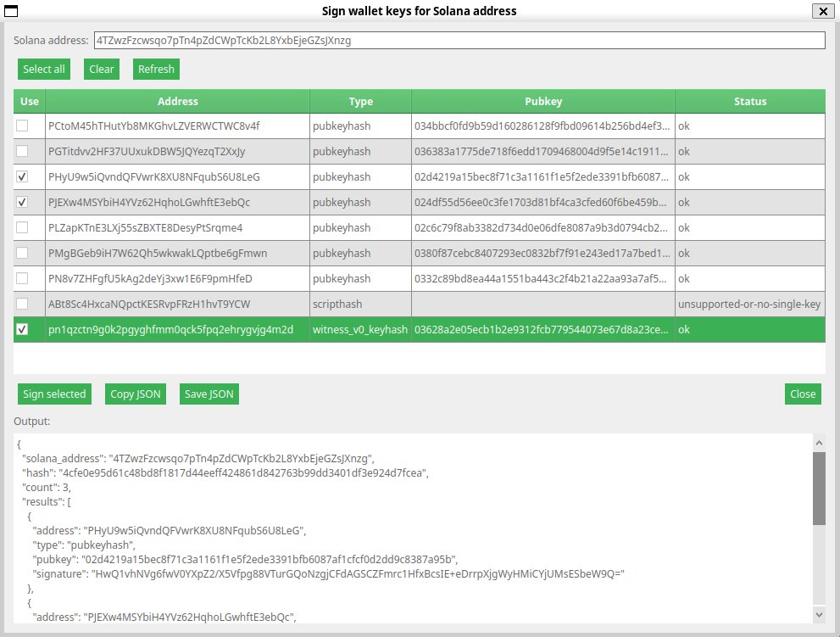The image size is (840, 637).
Task: Check the box for PGTitdvv2HF37UUxukDBW5JQYezqT2XxJy
Action: [x=22, y=151]
